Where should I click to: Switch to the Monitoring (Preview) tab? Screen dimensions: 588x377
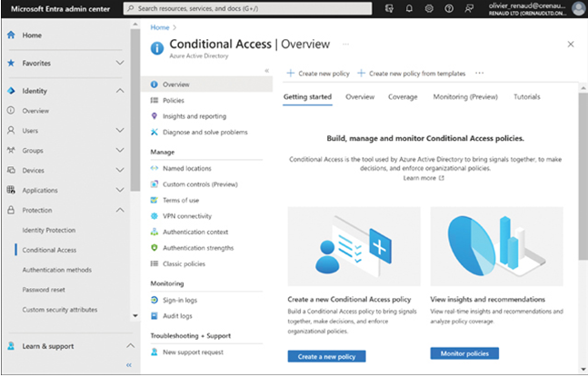tap(465, 97)
